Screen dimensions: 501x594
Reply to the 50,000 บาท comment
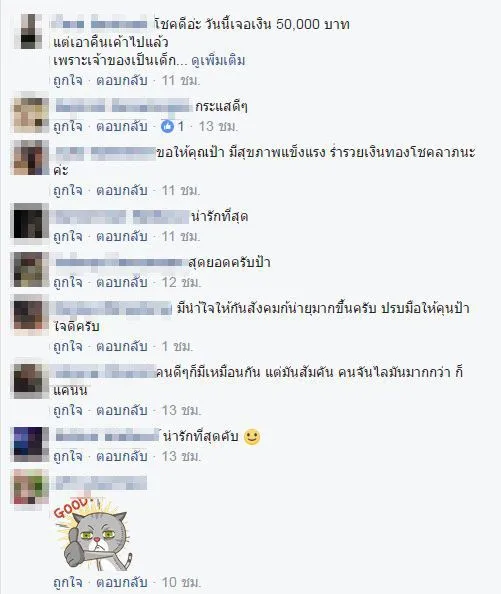122,81
